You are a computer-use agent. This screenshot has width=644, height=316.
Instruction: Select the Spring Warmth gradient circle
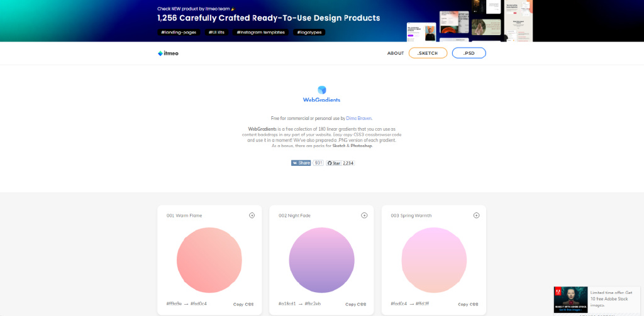(x=434, y=260)
